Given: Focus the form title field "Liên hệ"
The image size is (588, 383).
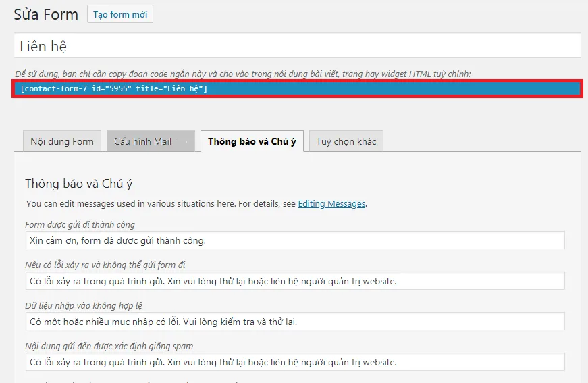Looking at the screenshot, I should point(297,46).
